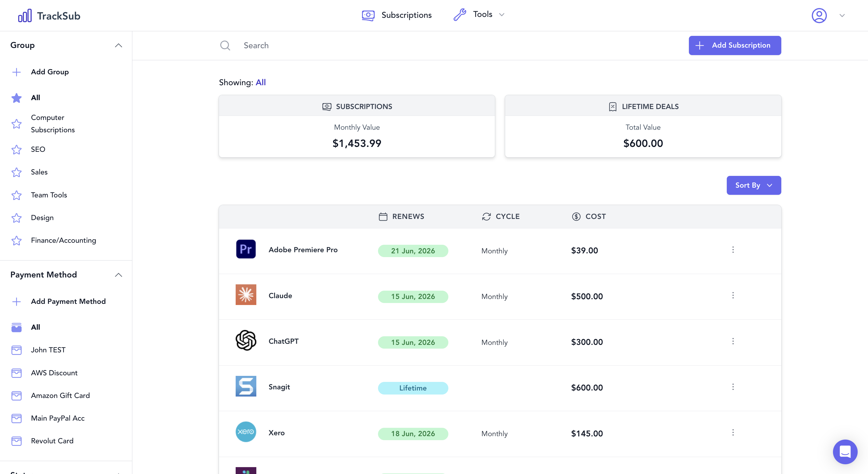
Task: Open the chat support bubble
Action: tap(845, 452)
